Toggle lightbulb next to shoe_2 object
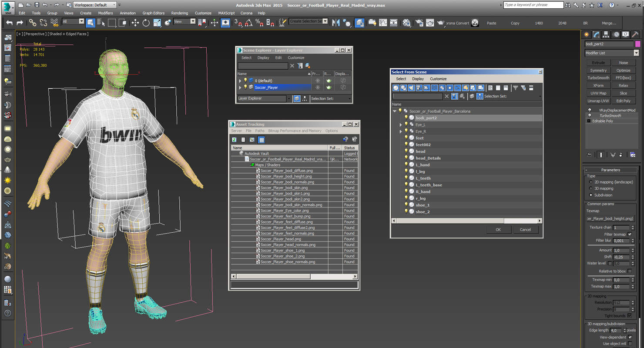 406,211
